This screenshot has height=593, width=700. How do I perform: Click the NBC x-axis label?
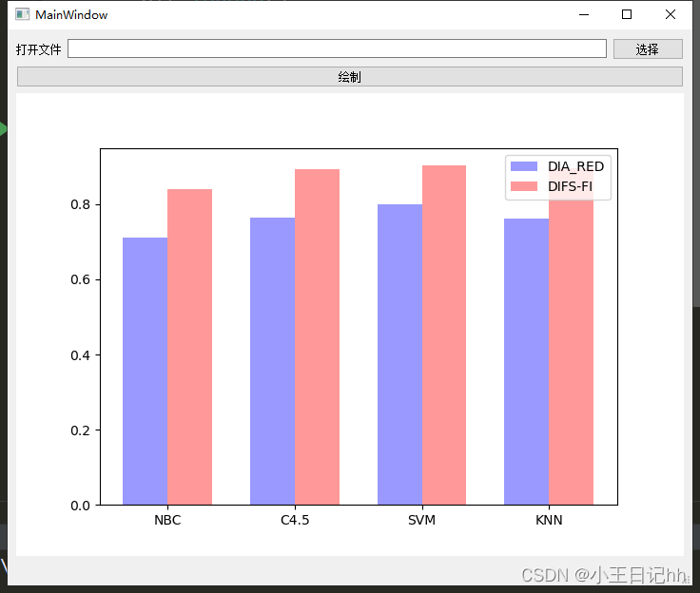[167, 520]
